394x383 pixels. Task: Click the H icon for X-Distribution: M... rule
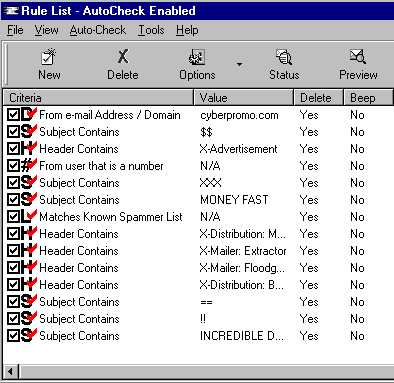tap(28, 234)
